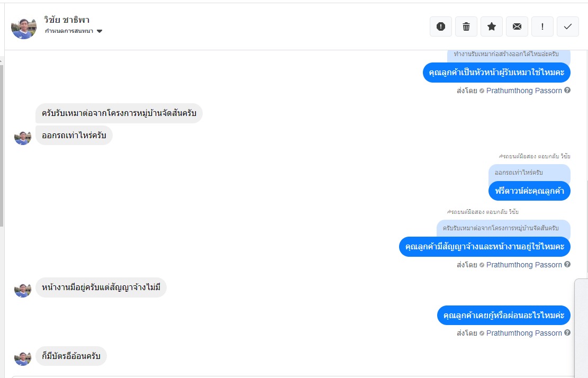This screenshot has width=588, height=378.
Task: Open middle Prathumthong Passorn sender link
Action: (x=524, y=265)
